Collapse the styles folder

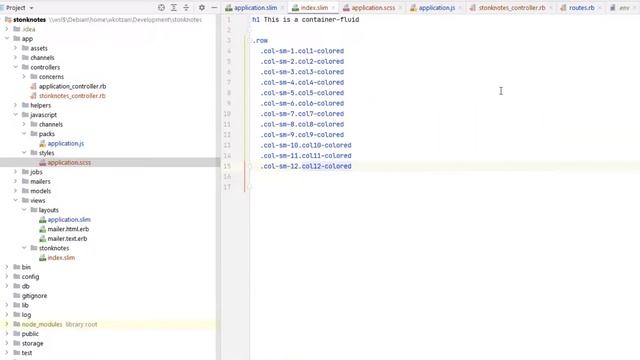click(24, 153)
